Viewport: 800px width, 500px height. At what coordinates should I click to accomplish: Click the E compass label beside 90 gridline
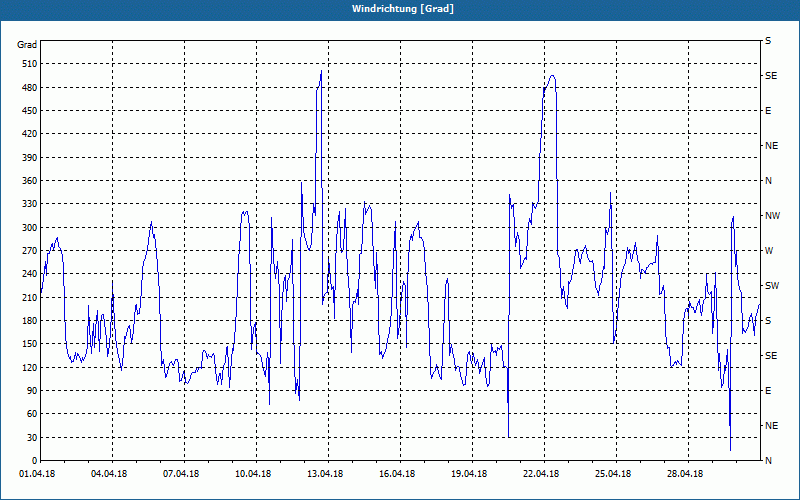[x=768, y=391]
